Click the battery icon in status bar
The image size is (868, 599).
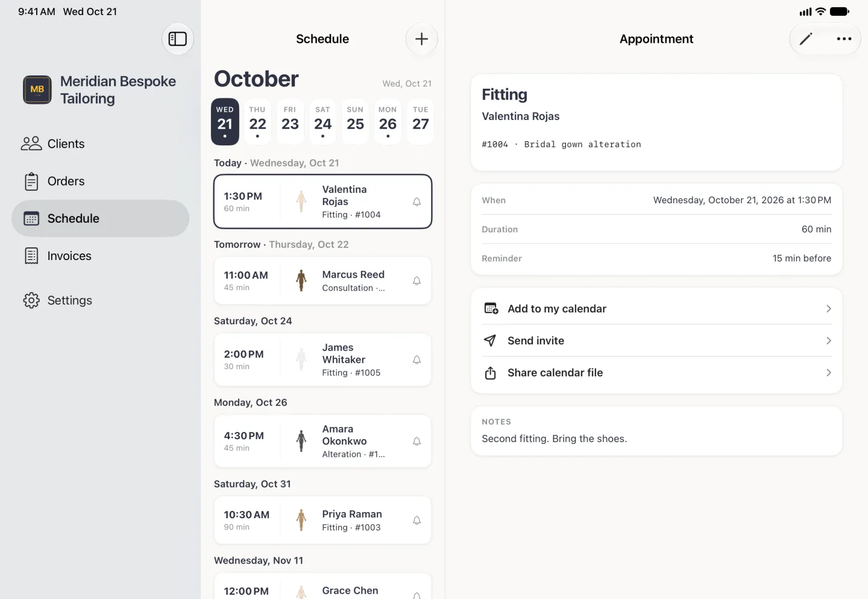840,11
